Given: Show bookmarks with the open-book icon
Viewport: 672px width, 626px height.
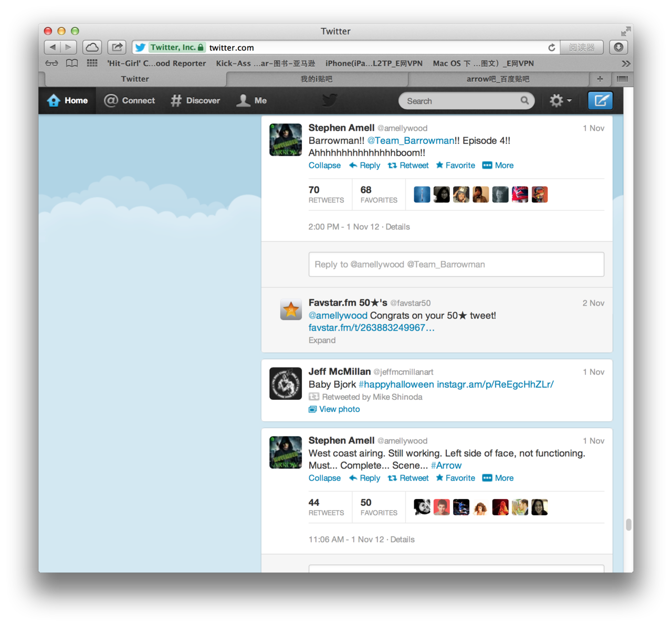Looking at the screenshot, I should pos(72,63).
